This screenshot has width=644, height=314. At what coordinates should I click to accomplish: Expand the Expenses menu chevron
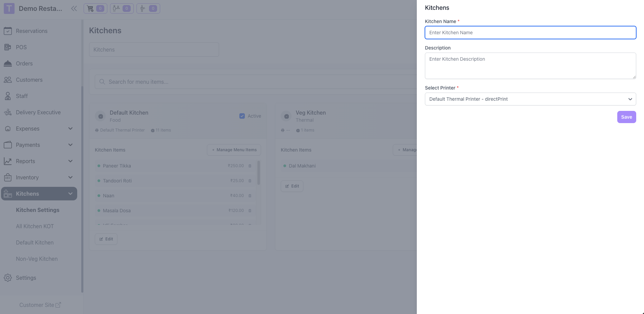coord(70,129)
